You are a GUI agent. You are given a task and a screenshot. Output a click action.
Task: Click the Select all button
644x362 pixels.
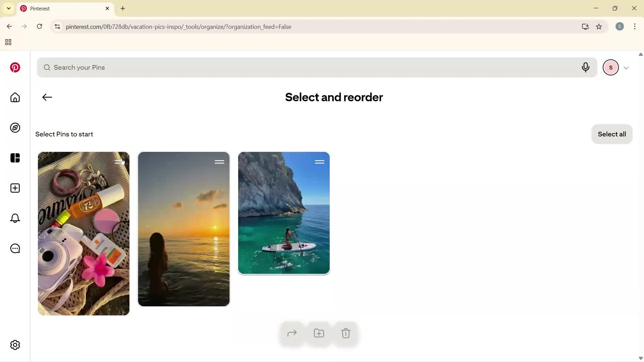coord(612,134)
